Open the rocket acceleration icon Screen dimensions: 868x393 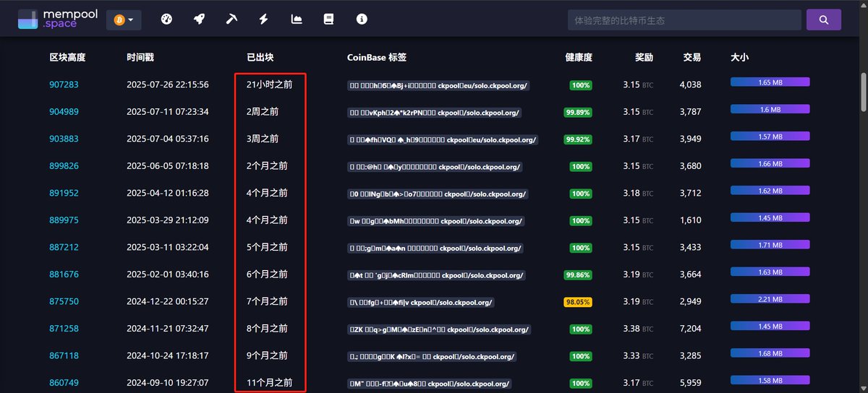[199, 20]
